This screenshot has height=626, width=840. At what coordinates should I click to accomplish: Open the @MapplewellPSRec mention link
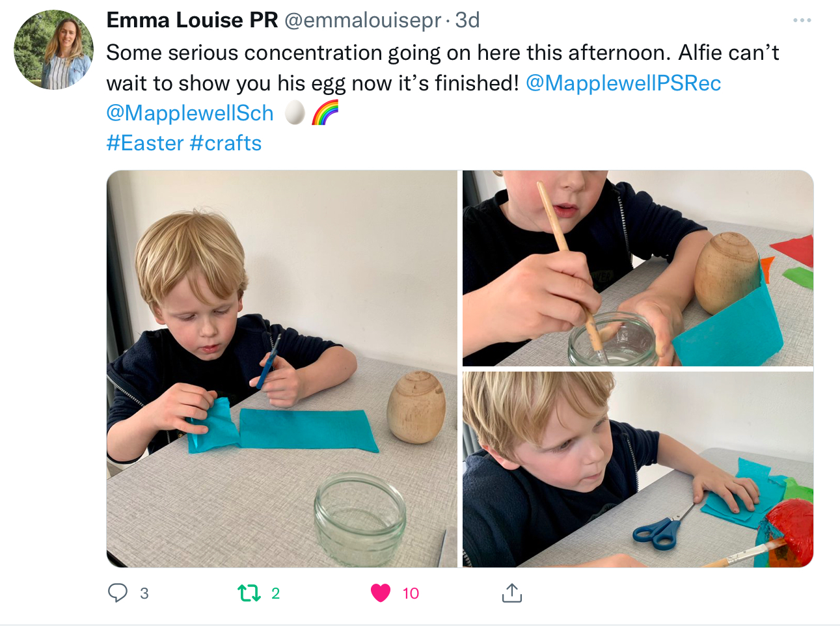623,83
